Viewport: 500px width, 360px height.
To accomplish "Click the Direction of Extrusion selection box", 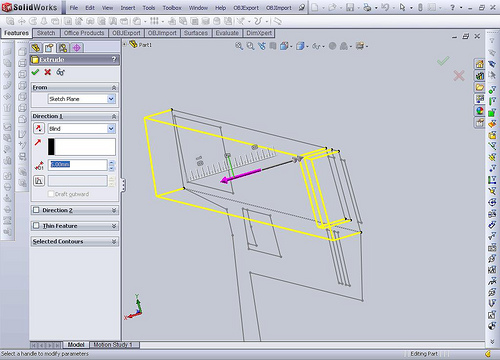I will tap(82, 147).
